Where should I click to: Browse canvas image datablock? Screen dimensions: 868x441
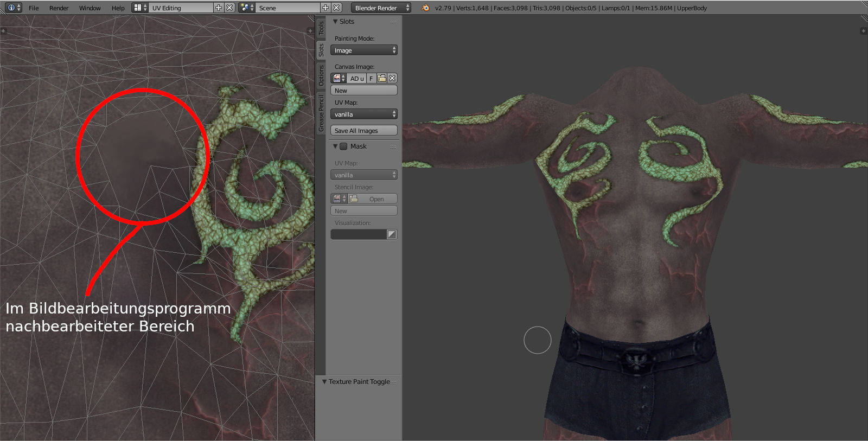point(339,78)
